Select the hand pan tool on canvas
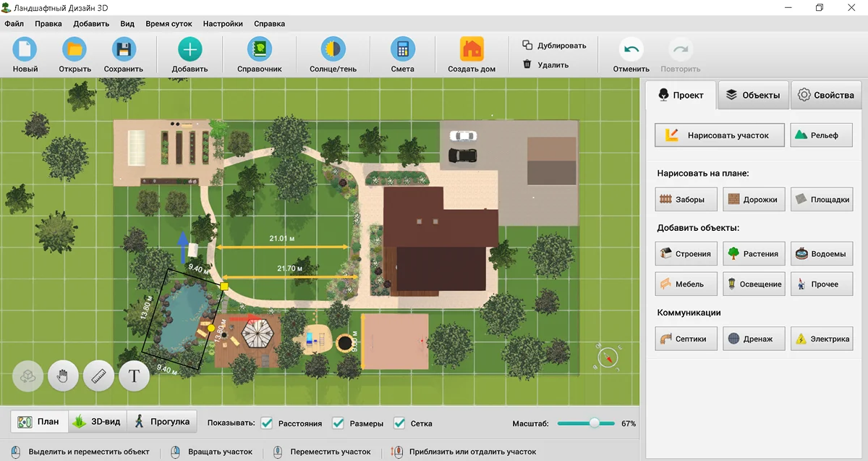Viewport: 868px width, 461px height. (63, 376)
